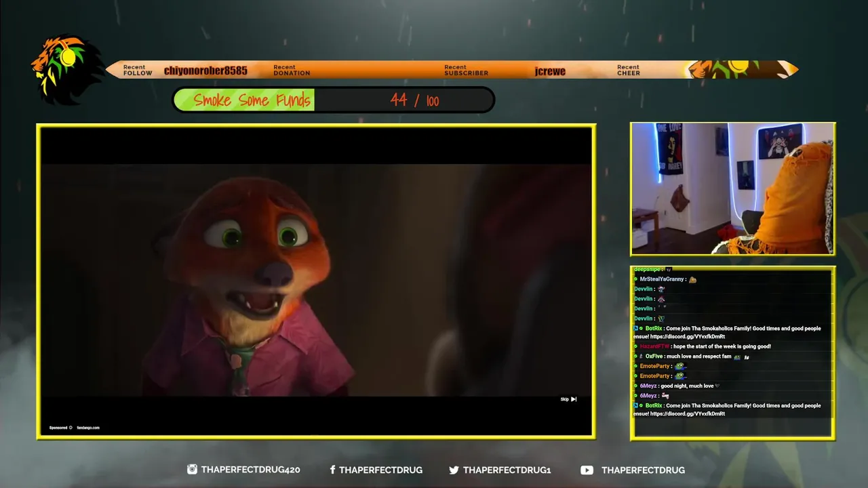Click the first BotRix discord.gg link
Screen dimensions: 868x488
pos(688,337)
